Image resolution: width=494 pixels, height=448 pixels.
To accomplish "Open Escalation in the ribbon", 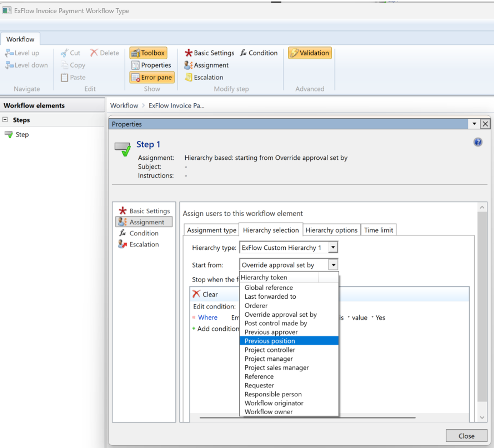I will click(x=204, y=77).
